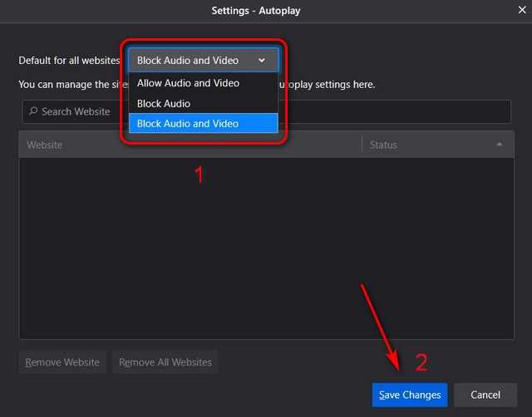Click Save Changes button
This screenshot has width=532, height=417.
coord(410,395)
